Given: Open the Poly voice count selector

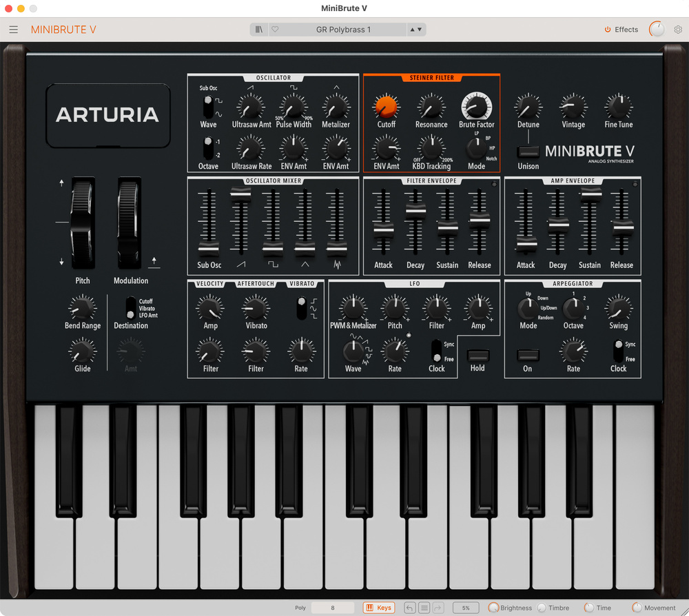Looking at the screenshot, I should pos(333,608).
